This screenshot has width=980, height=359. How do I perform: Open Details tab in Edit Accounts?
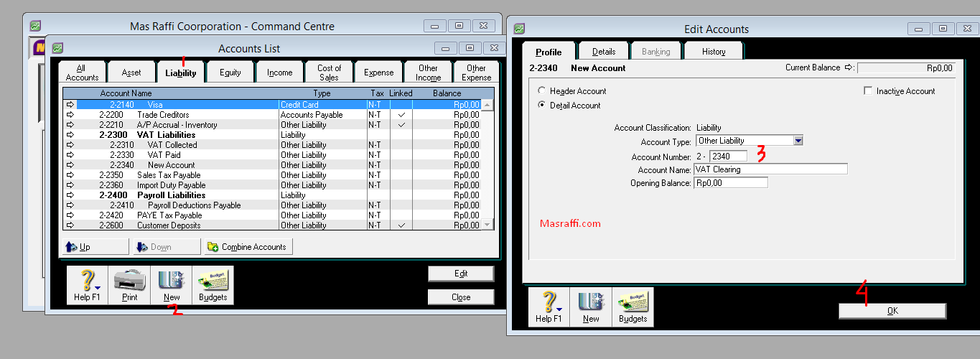pos(604,52)
